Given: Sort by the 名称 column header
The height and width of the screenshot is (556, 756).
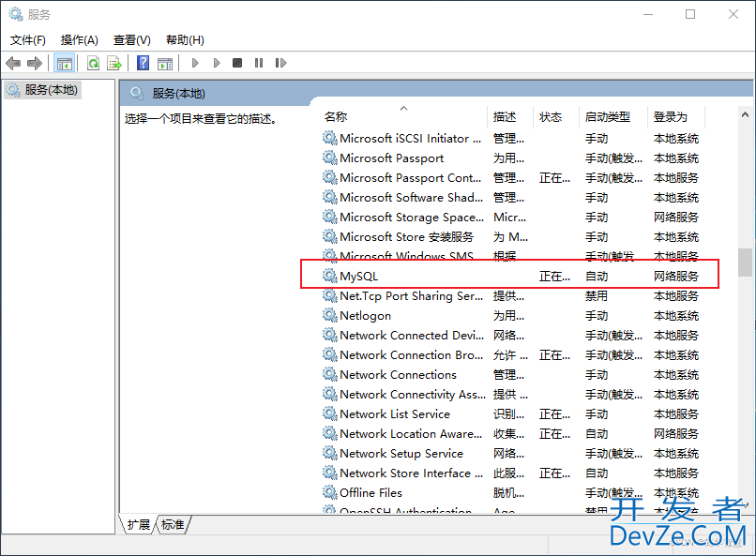Looking at the screenshot, I should coord(403,116).
